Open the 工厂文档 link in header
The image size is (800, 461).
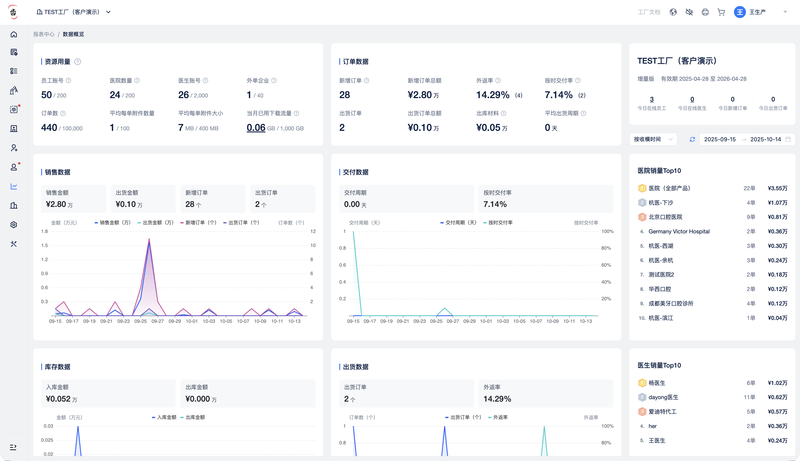[x=649, y=12]
